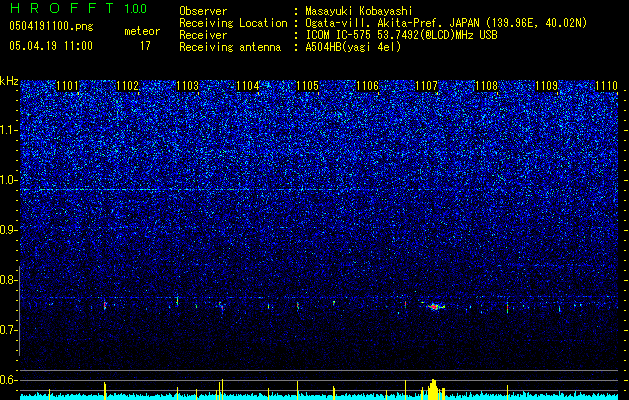Click the date stamp 05.04.19 11:00

pyautogui.click(x=51, y=46)
